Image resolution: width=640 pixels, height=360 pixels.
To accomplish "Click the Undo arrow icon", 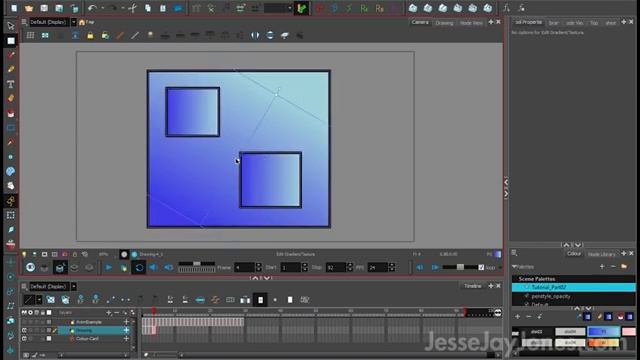I will tap(92, 8).
